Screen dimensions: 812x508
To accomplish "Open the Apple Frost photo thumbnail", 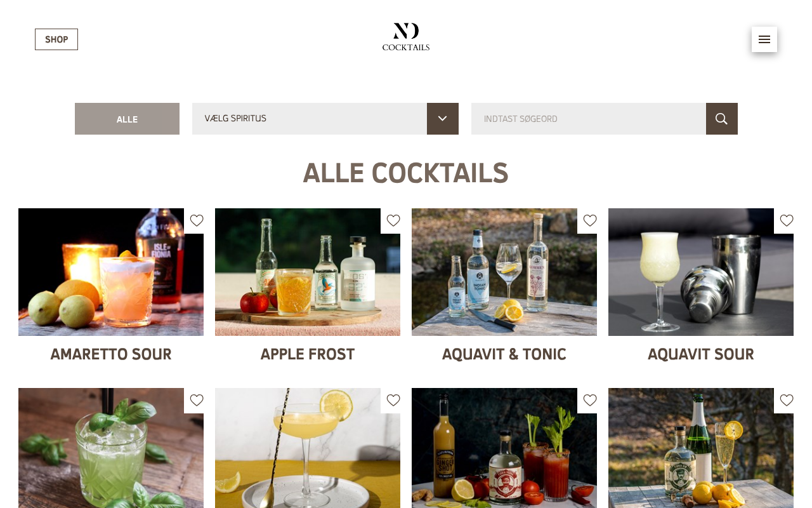I will pos(308,272).
